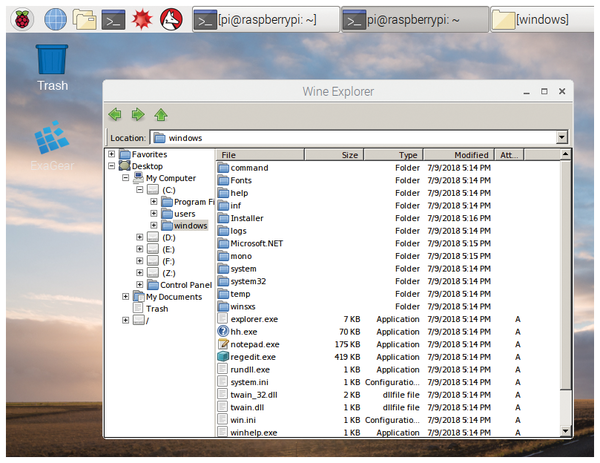Select the ExaGear desktop icon

tap(52, 146)
